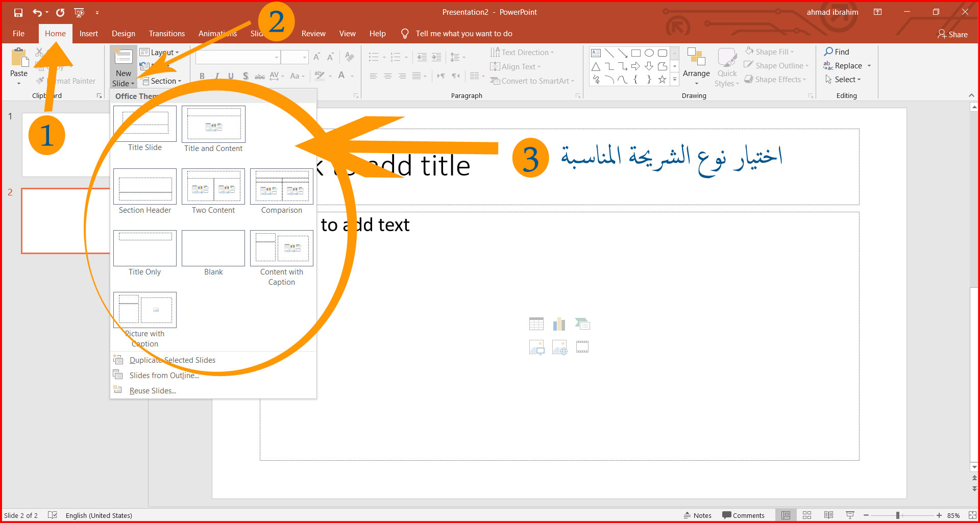This screenshot has height=523, width=980.
Task: Toggle Text Shadow formatting
Action: click(x=246, y=76)
